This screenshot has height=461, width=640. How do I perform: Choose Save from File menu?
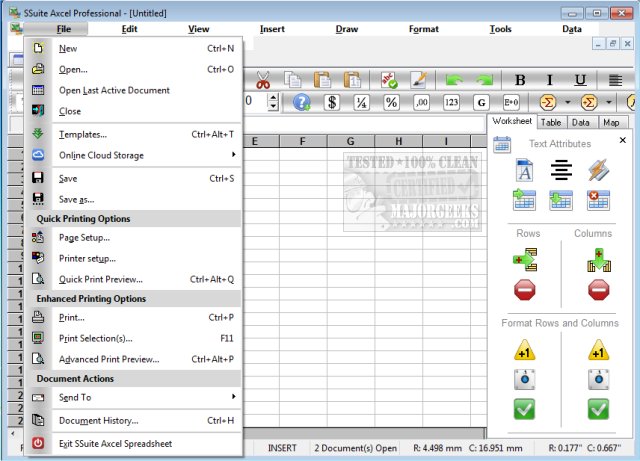135,178
